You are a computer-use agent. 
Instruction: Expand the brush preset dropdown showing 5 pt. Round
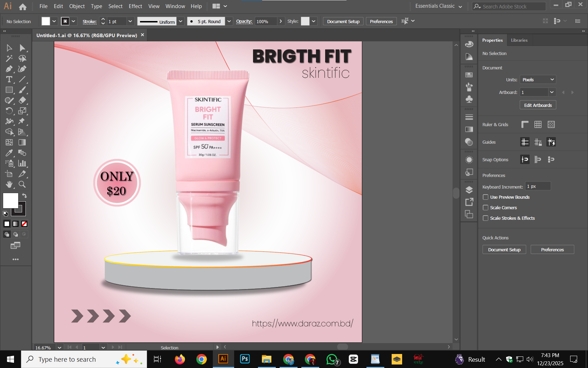[229, 21]
